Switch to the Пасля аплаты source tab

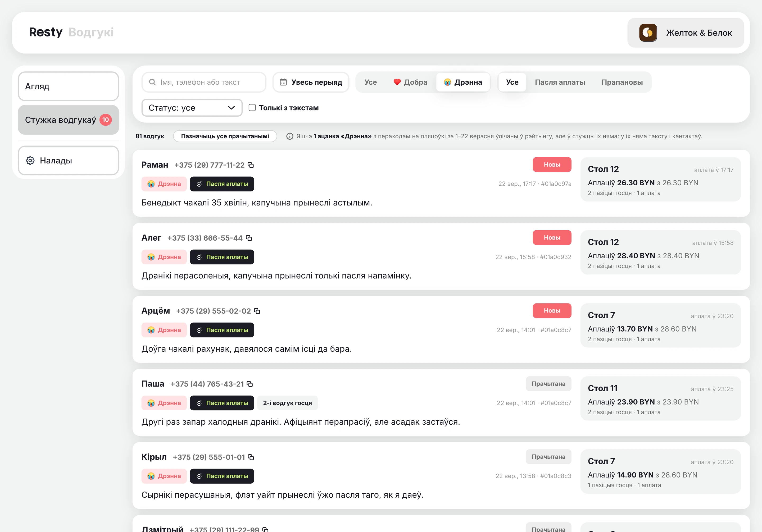point(560,82)
